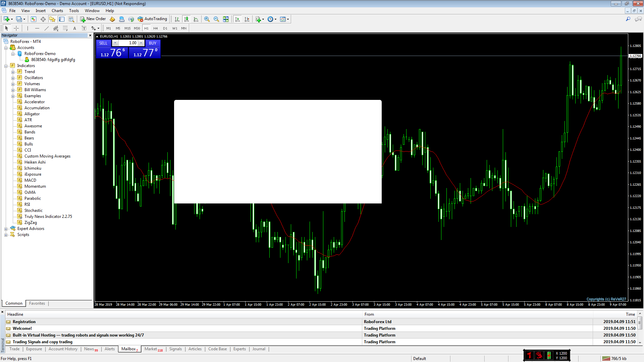Tile chart windows icon
This screenshot has height=362, width=644.
[x=226, y=19]
